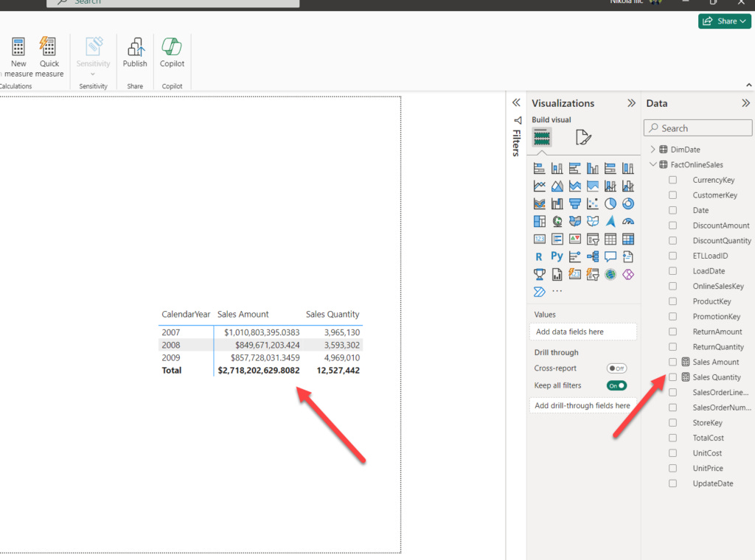Image resolution: width=755 pixels, height=560 pixels.
Task: Select the Area chart visual
Action: [x=557, y=186]
